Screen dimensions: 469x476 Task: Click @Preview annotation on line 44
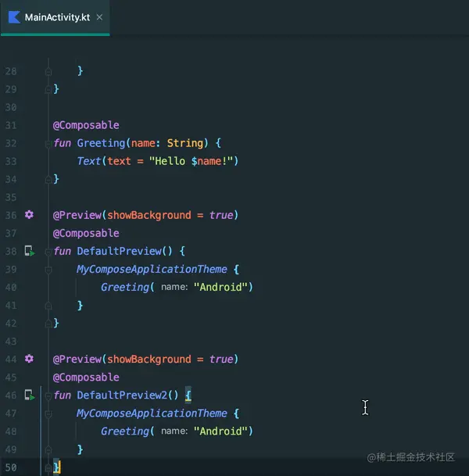[x=77, y=359]
